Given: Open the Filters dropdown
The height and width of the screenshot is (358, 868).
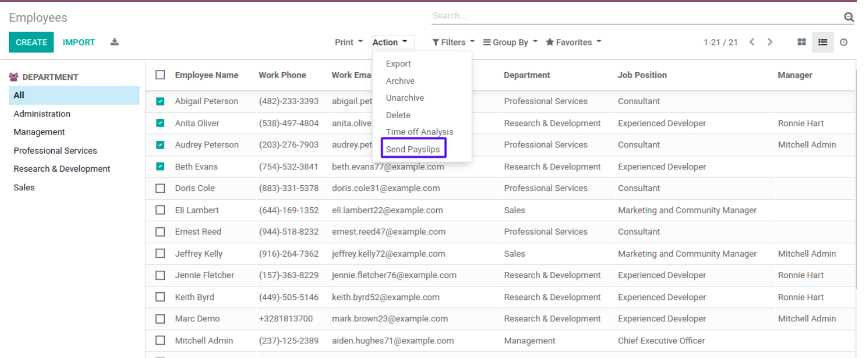Looking at the screenshot, I should pos(453,42).
